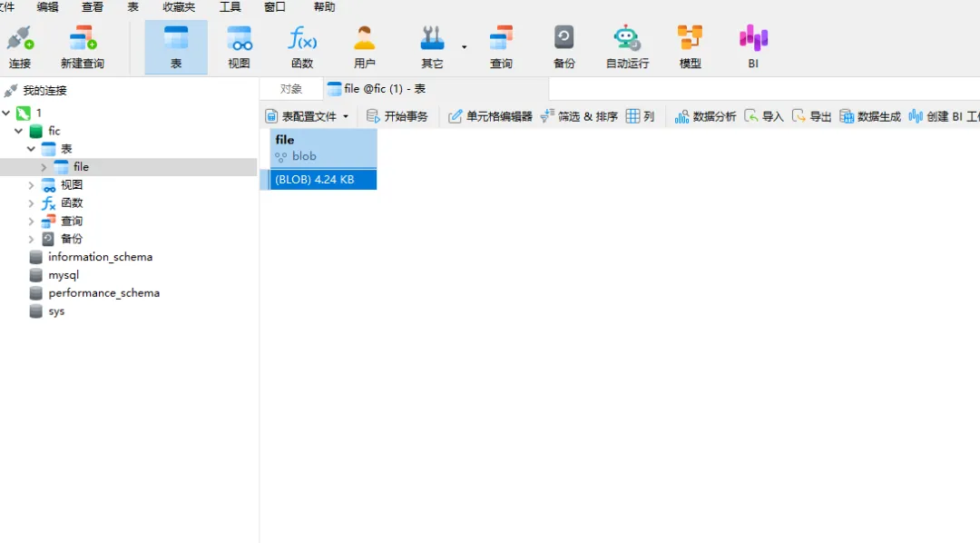Open the Others (其它) dropdown arrow
The width and height of the screenshot is (980, 543).
tap(464, 47)
